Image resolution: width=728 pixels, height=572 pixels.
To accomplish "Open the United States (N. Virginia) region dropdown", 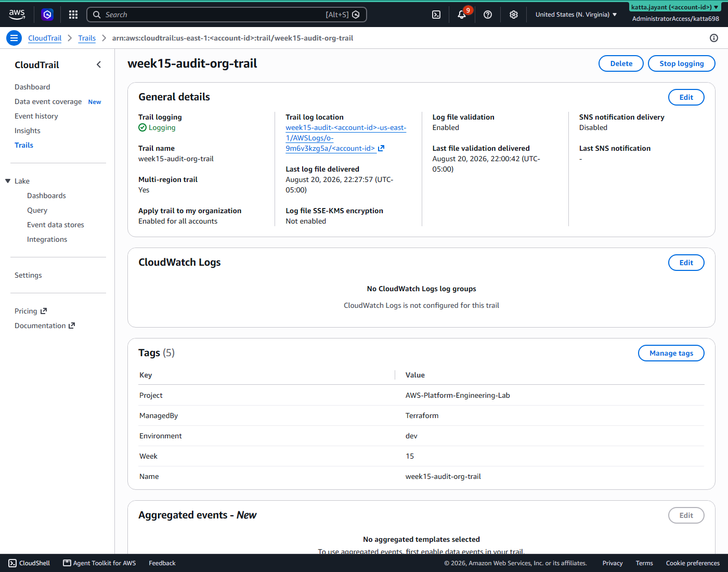I will click(x=576, y=15).
